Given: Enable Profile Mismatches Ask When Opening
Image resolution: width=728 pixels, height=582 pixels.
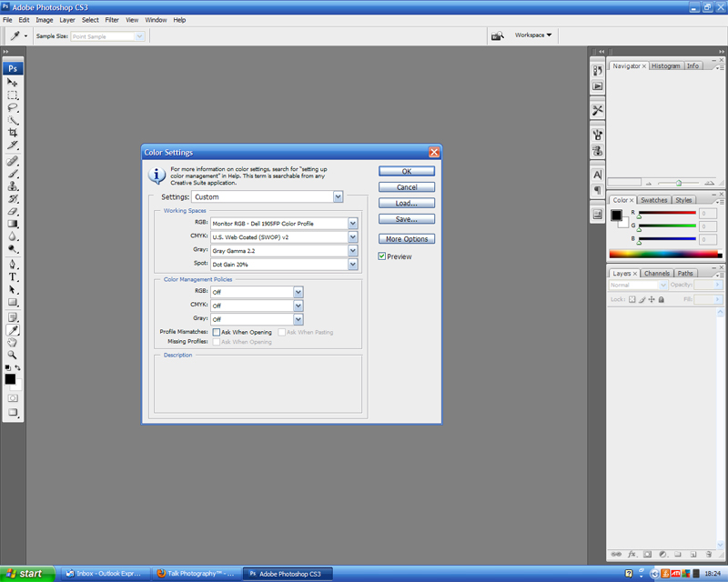Looking at the screenshot, I should tap(217, 333).
